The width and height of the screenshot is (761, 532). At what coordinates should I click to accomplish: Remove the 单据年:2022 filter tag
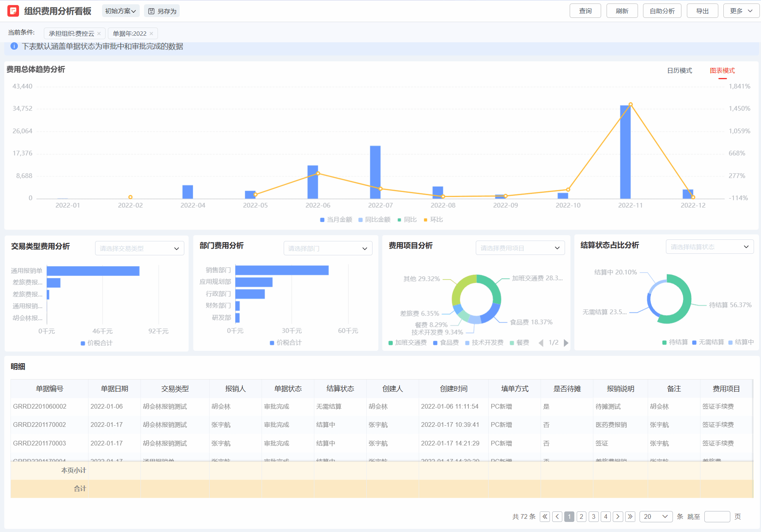click(151, 34)
